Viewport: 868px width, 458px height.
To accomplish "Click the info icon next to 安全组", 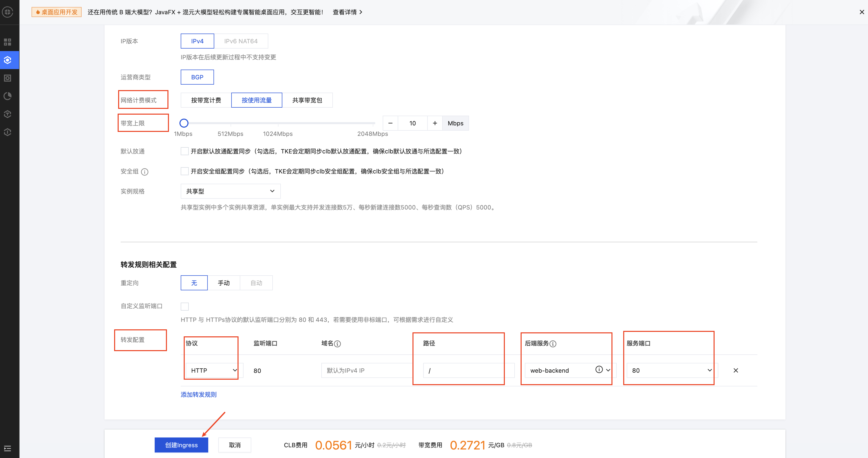I will click(145, 172).
